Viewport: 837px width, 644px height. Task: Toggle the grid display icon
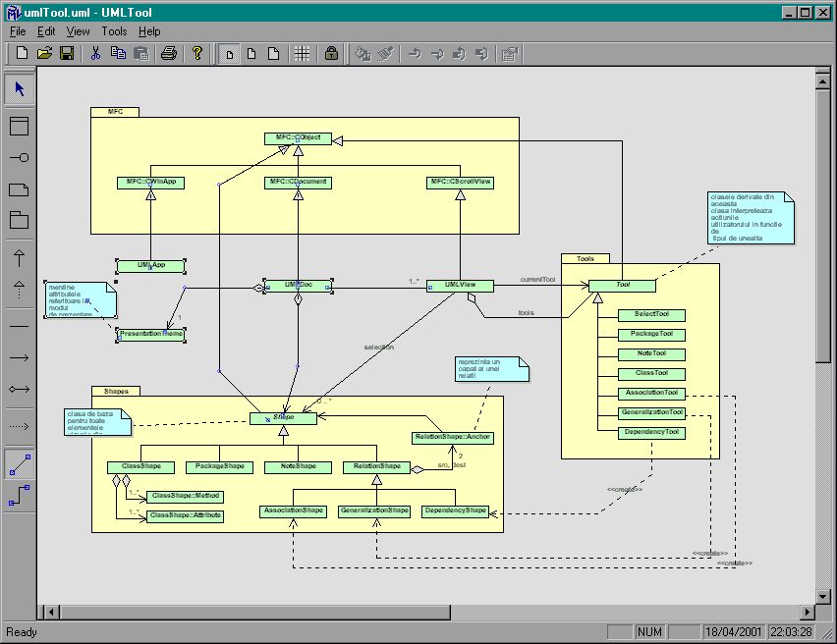pyautogui.click(x=303, y=54)
